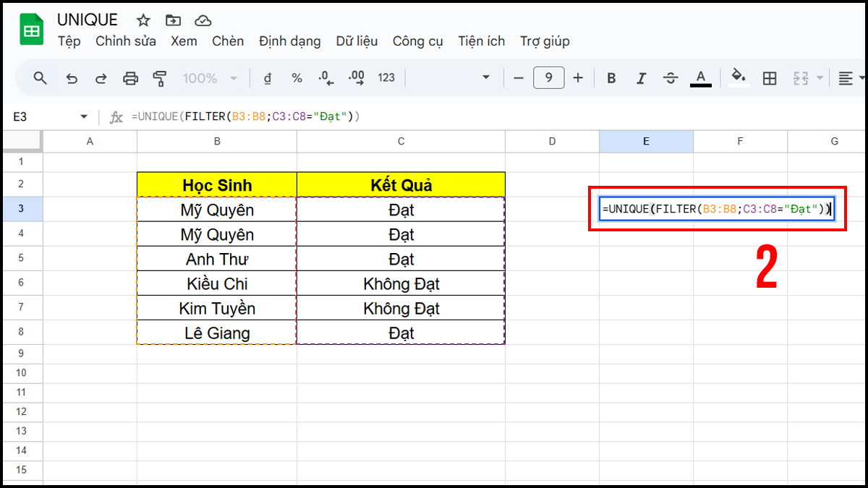Open the Tiện ích menu
The height and width of the screenshot is (488, 868).
tap(481, 41)
